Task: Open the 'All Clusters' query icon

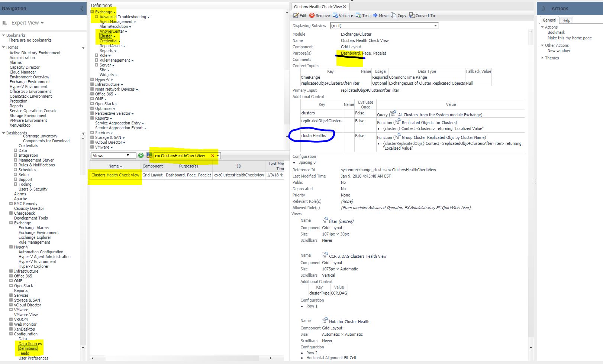Action: pyautogui.click(x=393, y=114)
